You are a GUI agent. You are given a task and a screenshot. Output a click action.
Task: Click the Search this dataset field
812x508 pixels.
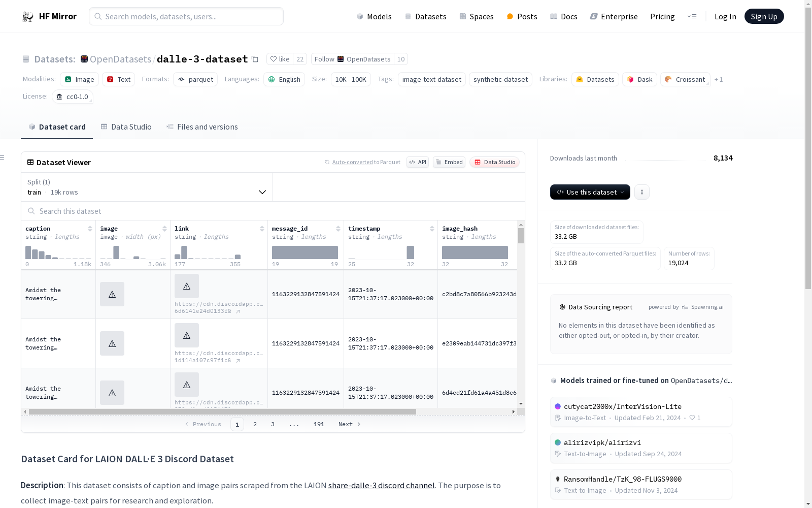coord(273,211)
